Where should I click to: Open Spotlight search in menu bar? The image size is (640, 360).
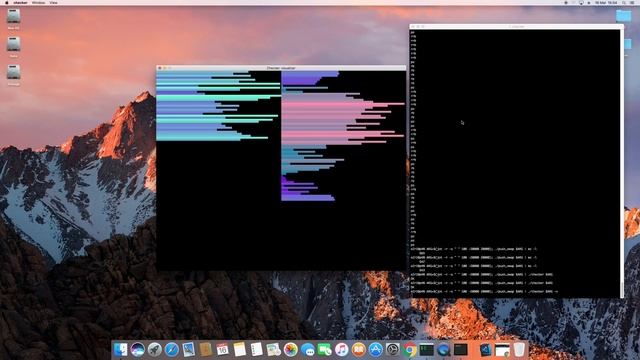624,2
